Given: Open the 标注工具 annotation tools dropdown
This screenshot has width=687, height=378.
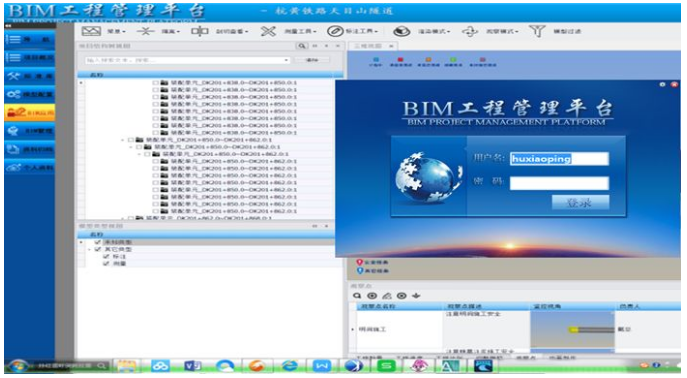Looking at the screenshot, I should click(352, 31).
